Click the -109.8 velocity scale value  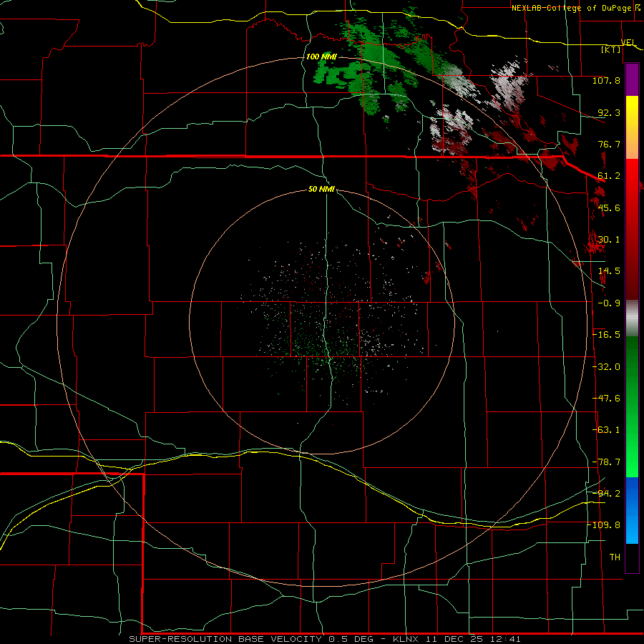pos(604,525)
